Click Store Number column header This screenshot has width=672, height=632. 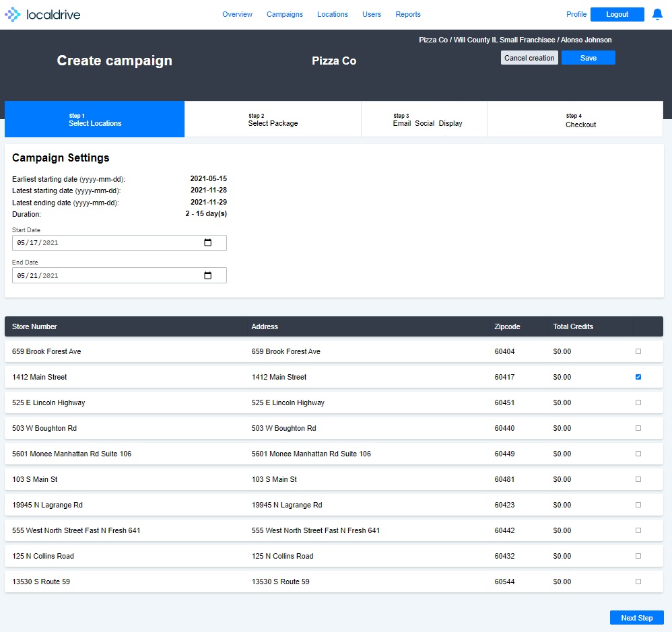pos(34,326)
